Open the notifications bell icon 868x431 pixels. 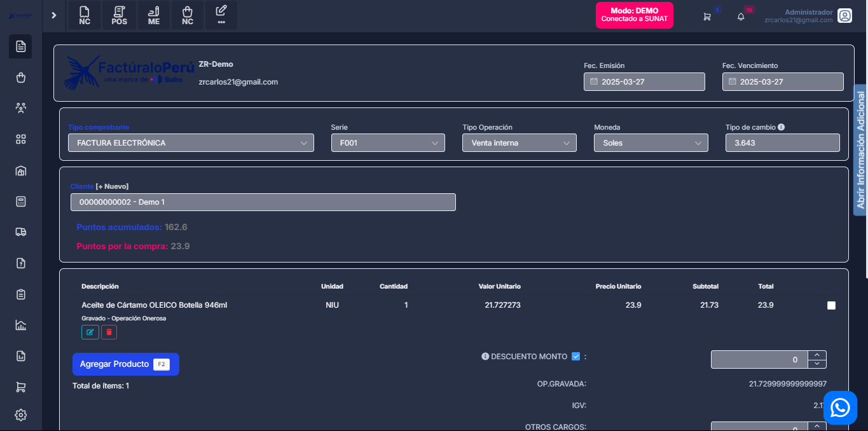[741, 17]
